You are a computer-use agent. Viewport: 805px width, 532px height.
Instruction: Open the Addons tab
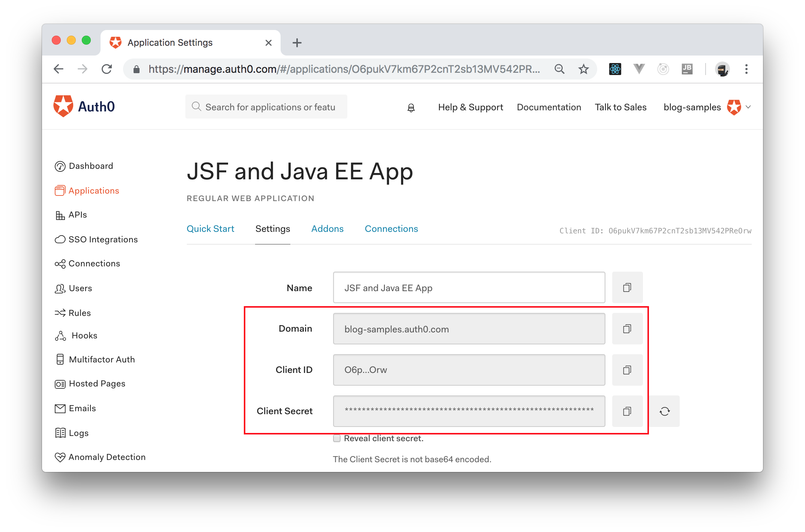point(327,229)
